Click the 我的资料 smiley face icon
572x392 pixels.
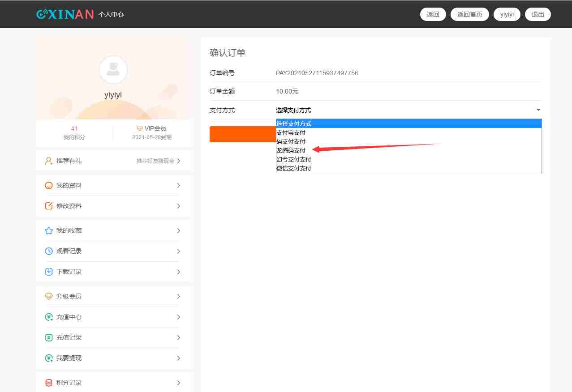(x=49, y=186)
